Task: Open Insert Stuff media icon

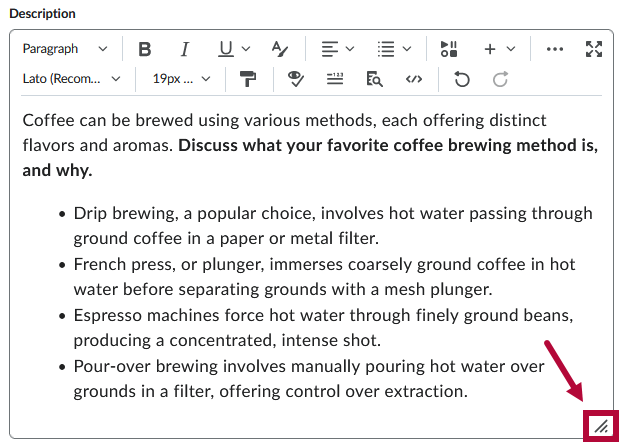Action: click(449, 49)
